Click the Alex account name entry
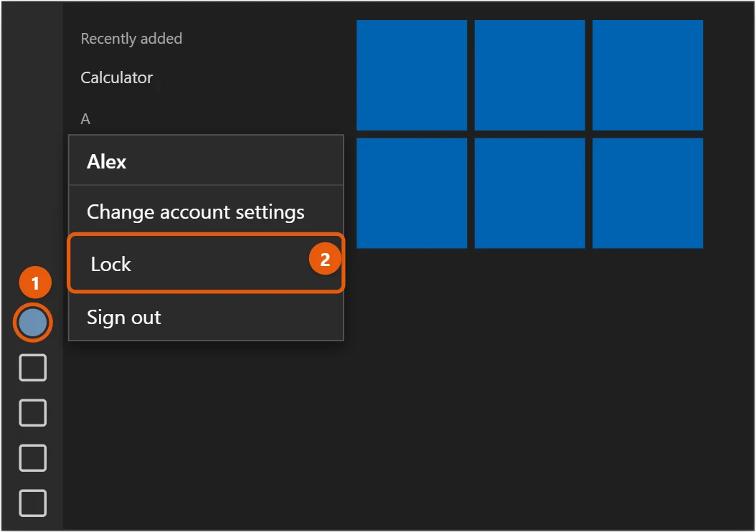 click(207, 161)
